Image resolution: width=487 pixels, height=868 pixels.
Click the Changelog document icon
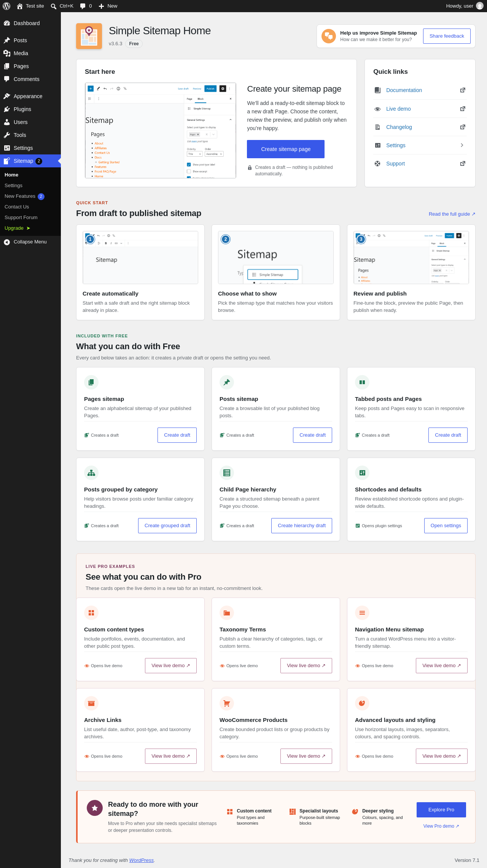coord(377,127)
